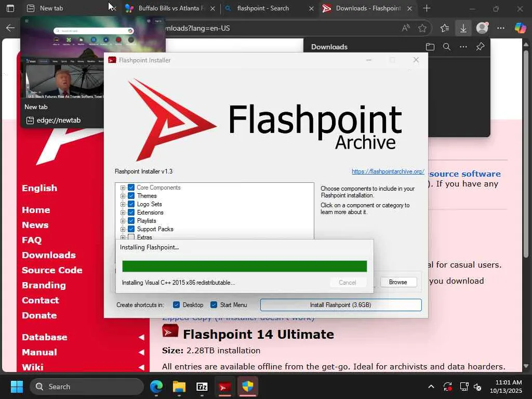
Task: Add page to favorites with star icon
Action: click(x=422, y=28)
